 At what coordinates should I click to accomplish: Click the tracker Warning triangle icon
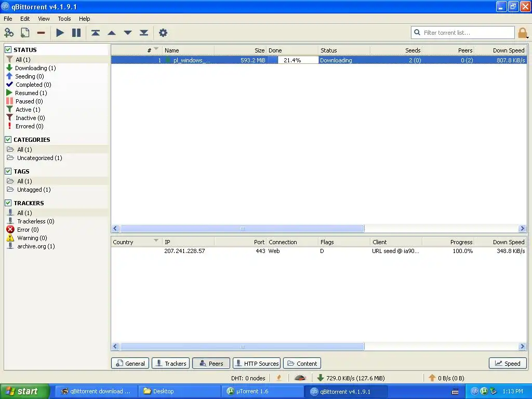point(10,238)
